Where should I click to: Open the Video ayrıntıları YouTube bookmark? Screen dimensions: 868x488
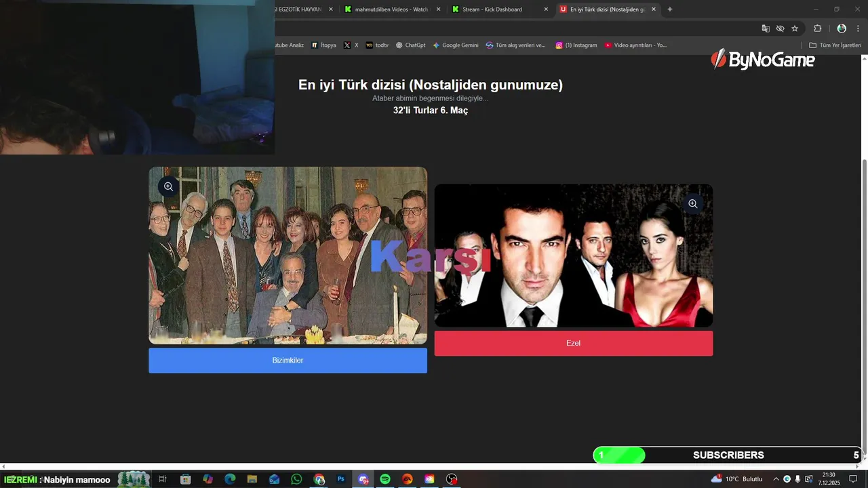(x=635, y=45)
